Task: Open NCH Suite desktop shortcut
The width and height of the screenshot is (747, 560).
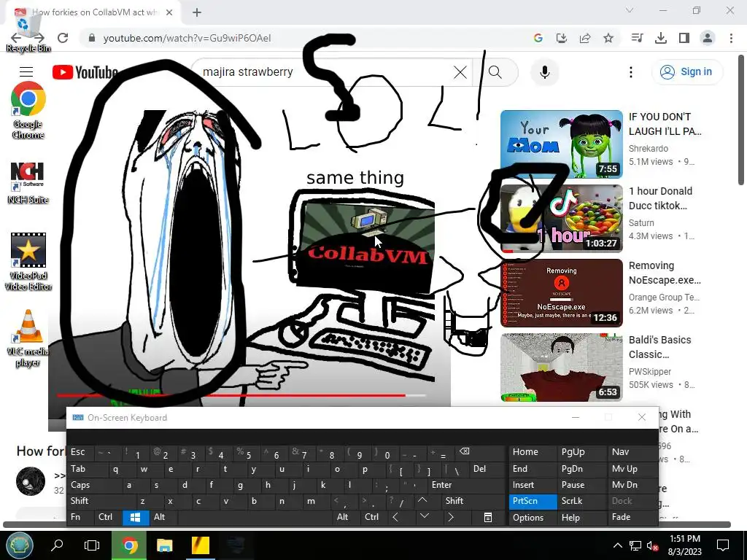Action: click(28, 183)
